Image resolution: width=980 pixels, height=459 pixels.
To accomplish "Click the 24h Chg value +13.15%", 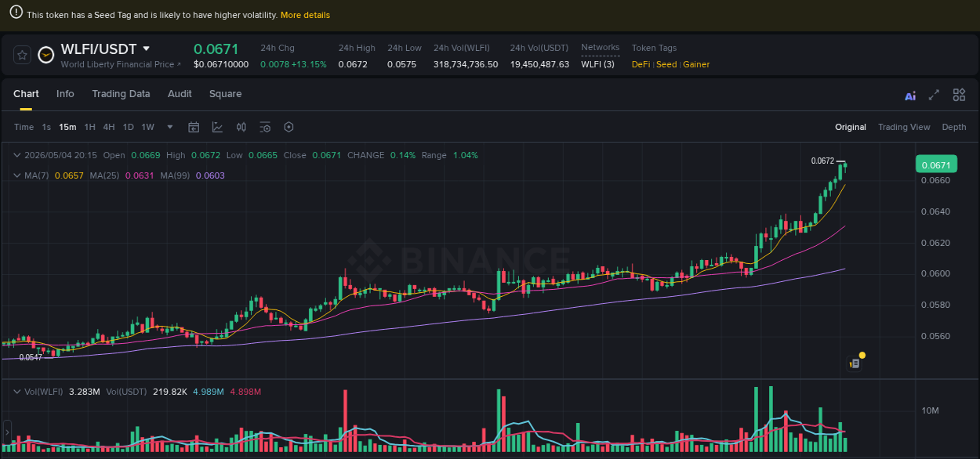I will (308, 64).
